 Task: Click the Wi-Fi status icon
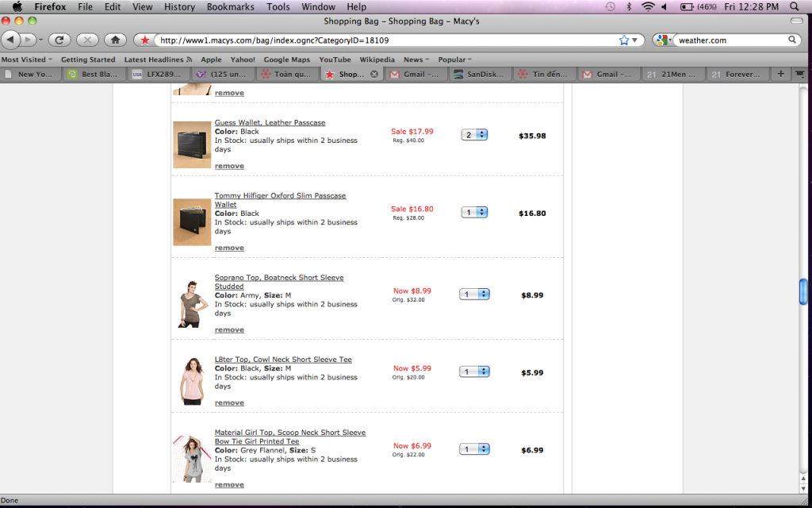point(648,6)
